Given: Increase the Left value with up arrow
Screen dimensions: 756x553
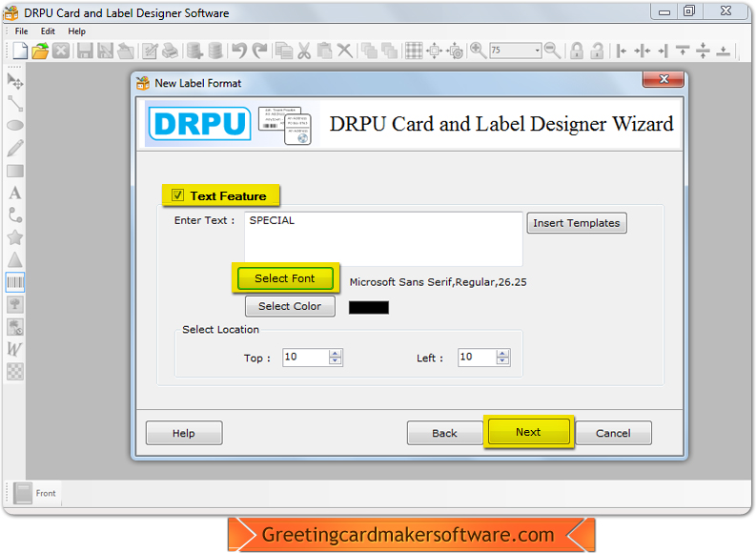Looking at the screenshot, I should [502, 354].
